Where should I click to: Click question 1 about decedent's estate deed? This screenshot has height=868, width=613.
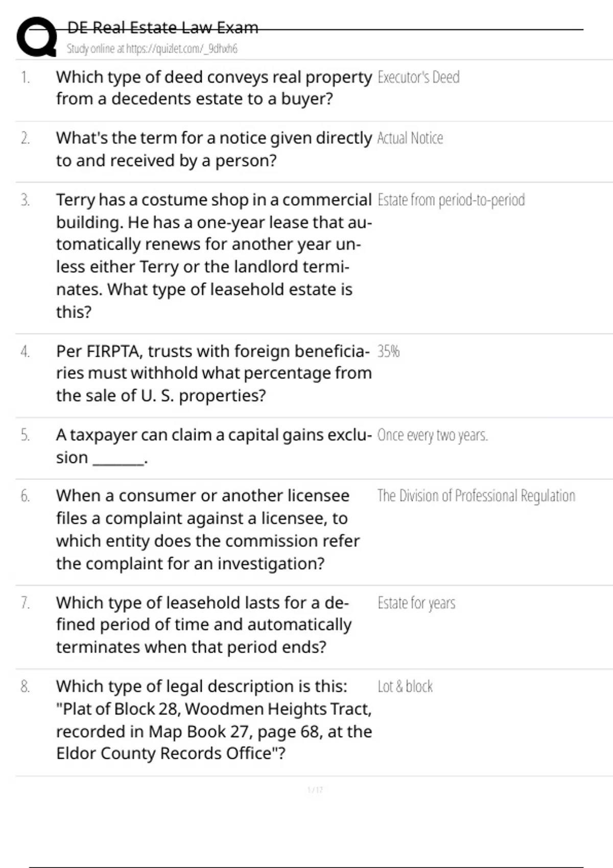(x=214, y=88)
